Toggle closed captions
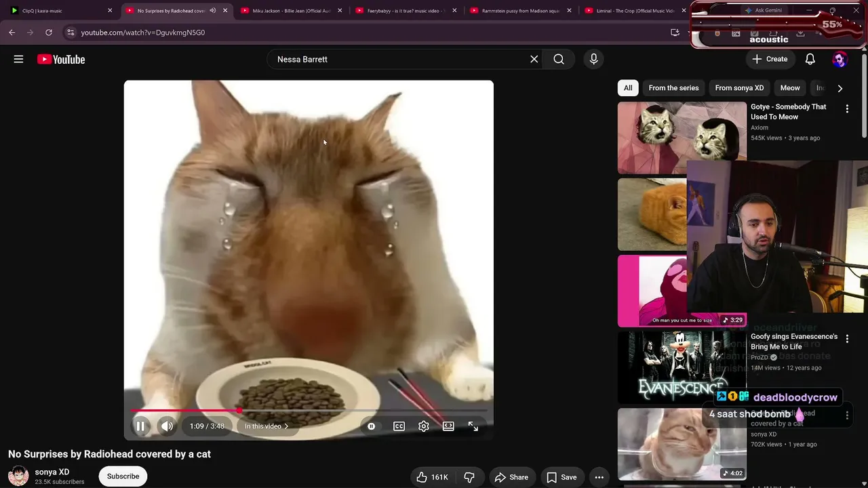The height and width of the screenshot is (488, 868). [399, 426]
